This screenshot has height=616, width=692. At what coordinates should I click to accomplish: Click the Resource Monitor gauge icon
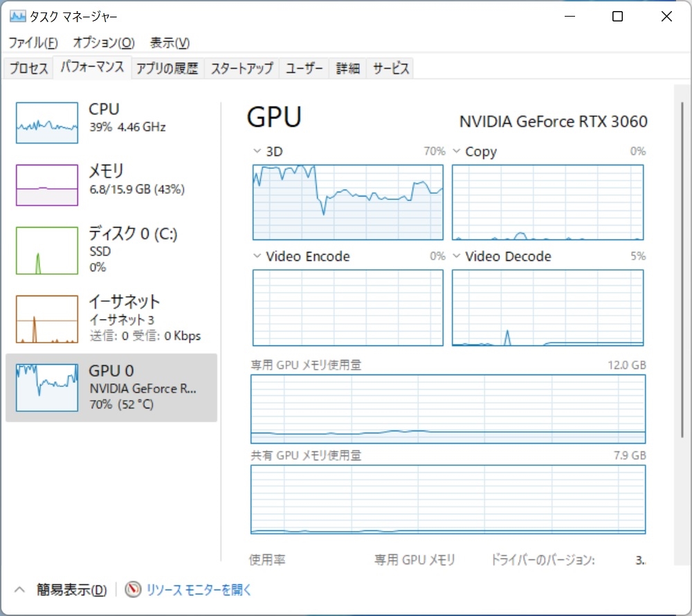134,590
